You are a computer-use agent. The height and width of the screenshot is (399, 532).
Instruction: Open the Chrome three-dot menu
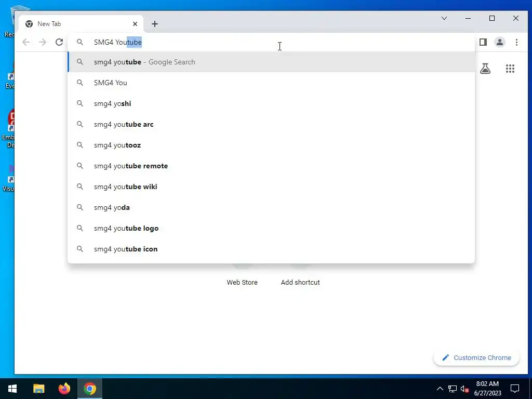pyautogui.click(x=516, y=42)
